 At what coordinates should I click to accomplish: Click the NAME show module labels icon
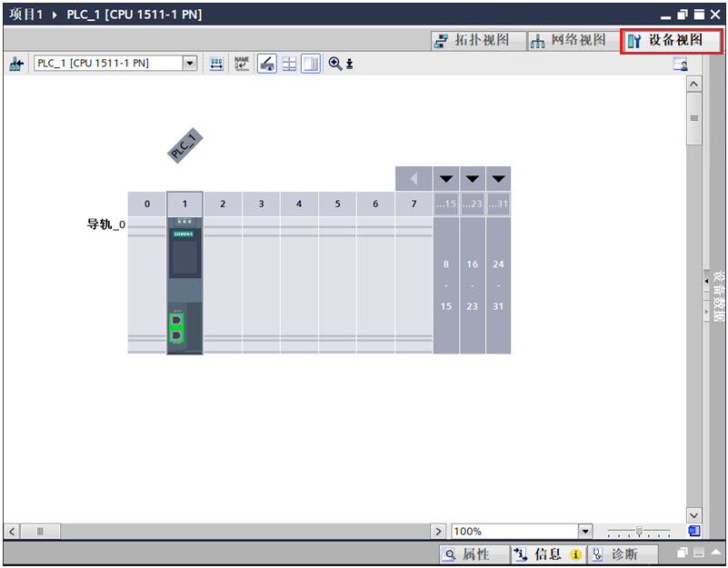(x=242, y=64)
